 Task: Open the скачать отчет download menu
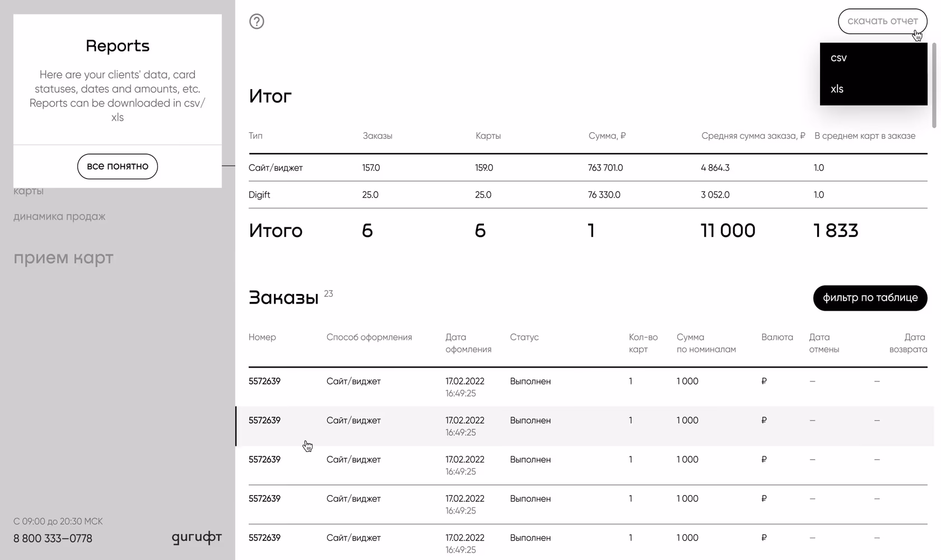coord(883,21)
